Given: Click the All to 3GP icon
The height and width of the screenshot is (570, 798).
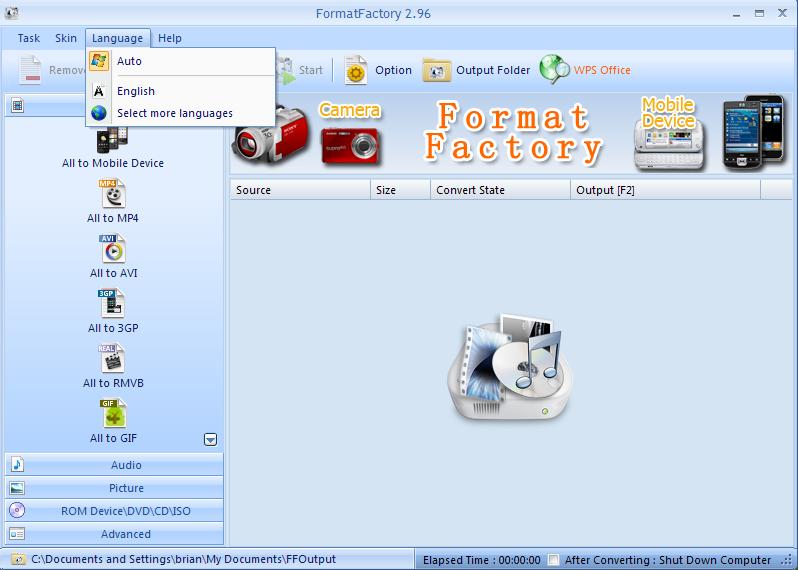Looking at the screenshot, I should tap(111, 303).
